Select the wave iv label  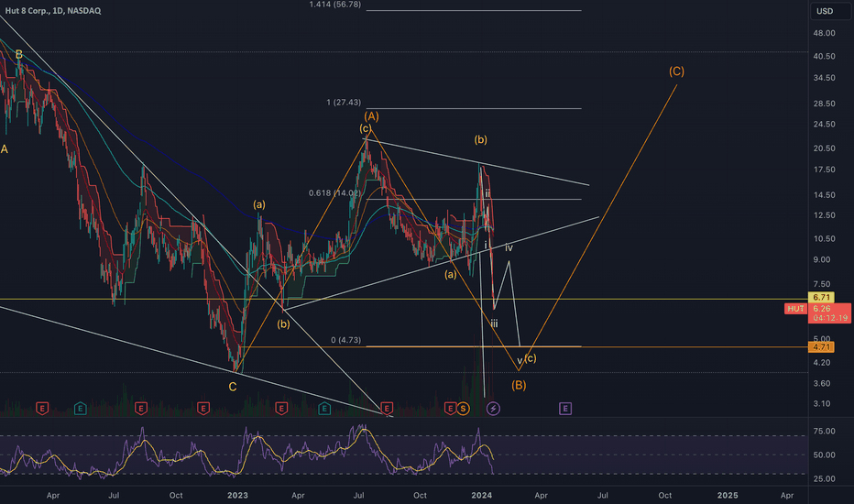tap(509, 248)
